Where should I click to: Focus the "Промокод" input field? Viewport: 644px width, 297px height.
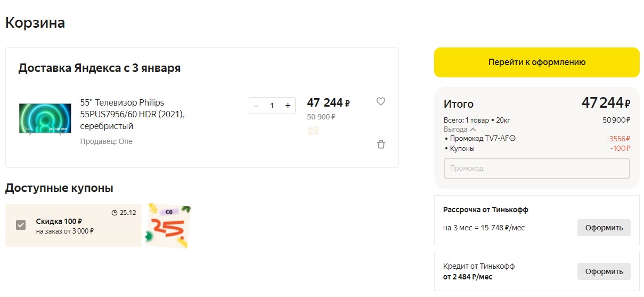[x=536, y=168]
